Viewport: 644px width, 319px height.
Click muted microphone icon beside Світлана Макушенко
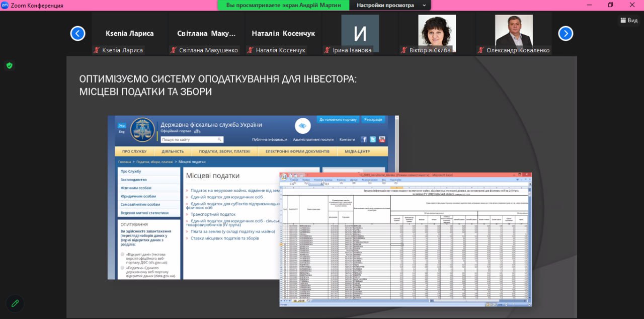coord(174,50)
